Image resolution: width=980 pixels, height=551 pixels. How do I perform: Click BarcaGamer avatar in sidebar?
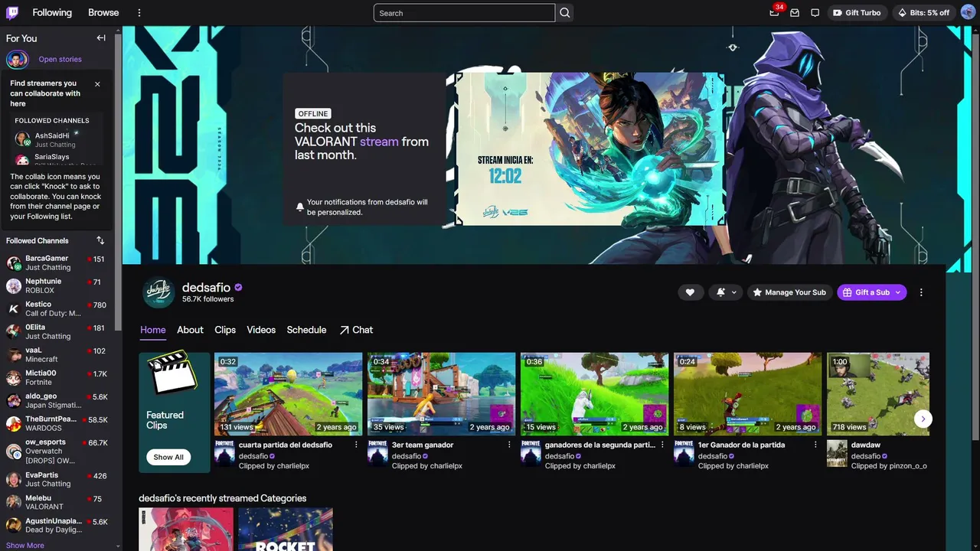pyautogui.click(x=14, y=263)
